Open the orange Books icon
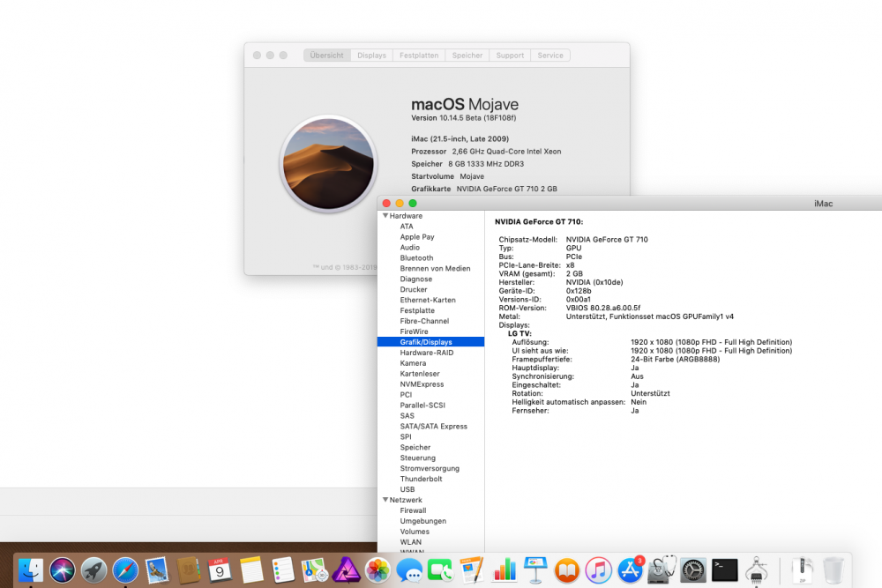 (567, 570)
